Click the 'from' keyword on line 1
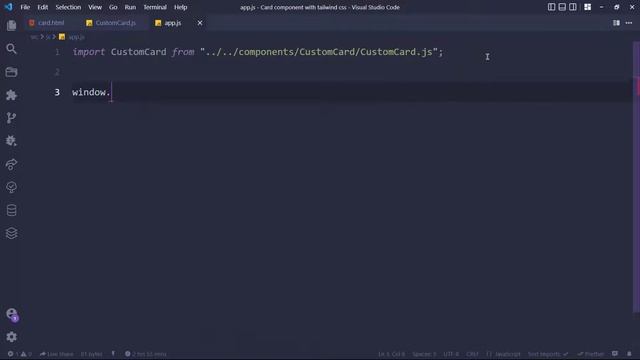The image size is (640, 360). (183, 52)
